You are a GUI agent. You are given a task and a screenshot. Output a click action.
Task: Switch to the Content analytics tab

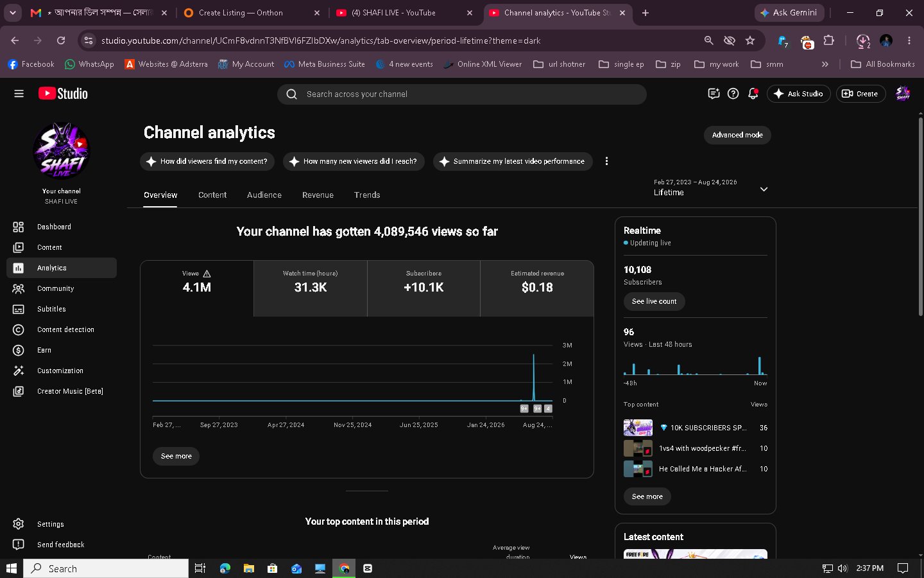coord(212,195)
